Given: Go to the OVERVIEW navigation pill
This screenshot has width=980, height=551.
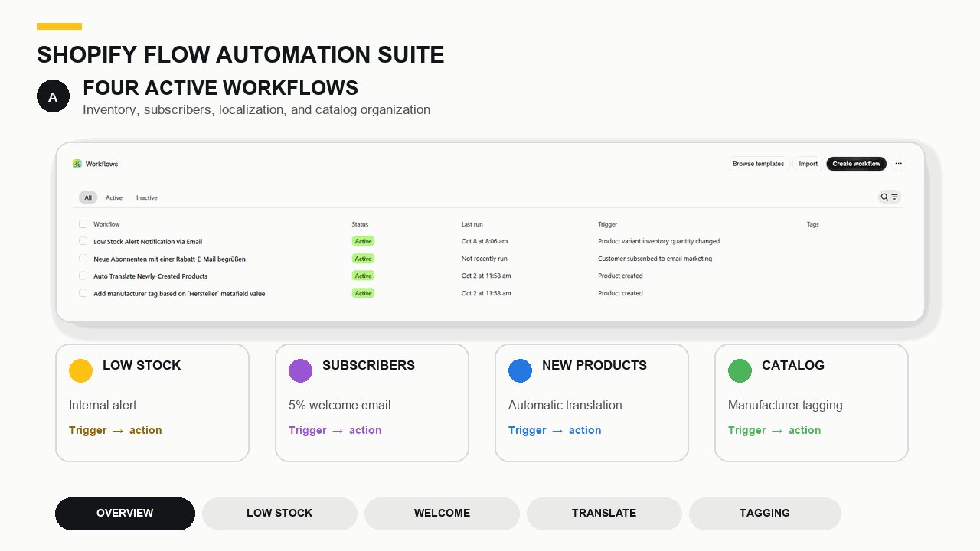Looking at the screenshot, I should point(125,514).
